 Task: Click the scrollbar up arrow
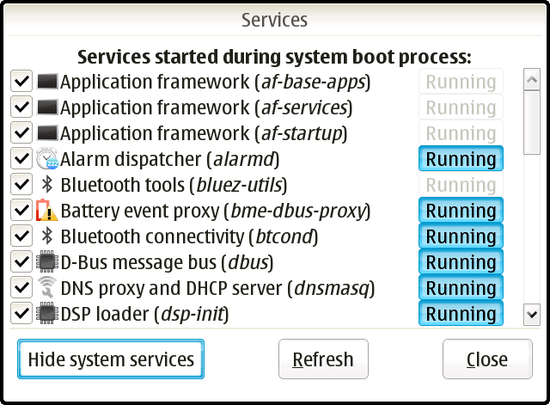532,79
